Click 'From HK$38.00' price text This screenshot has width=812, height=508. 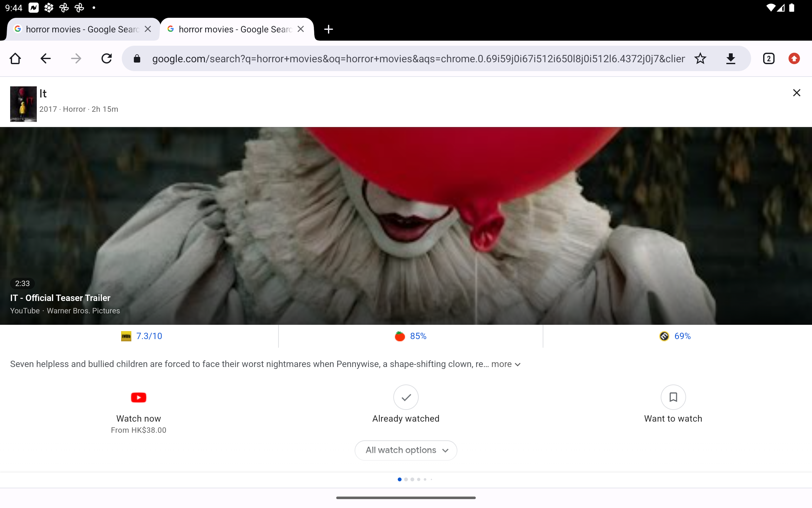(139, 431)
